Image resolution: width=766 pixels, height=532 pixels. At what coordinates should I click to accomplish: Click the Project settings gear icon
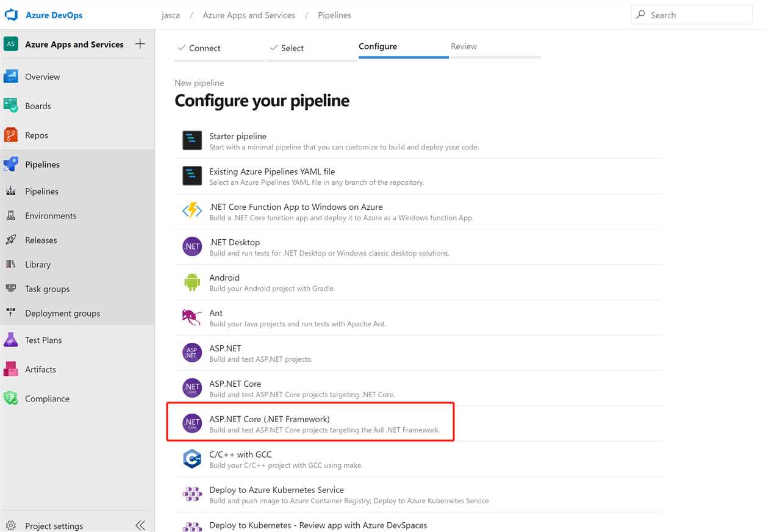click(x=11, y=526)
